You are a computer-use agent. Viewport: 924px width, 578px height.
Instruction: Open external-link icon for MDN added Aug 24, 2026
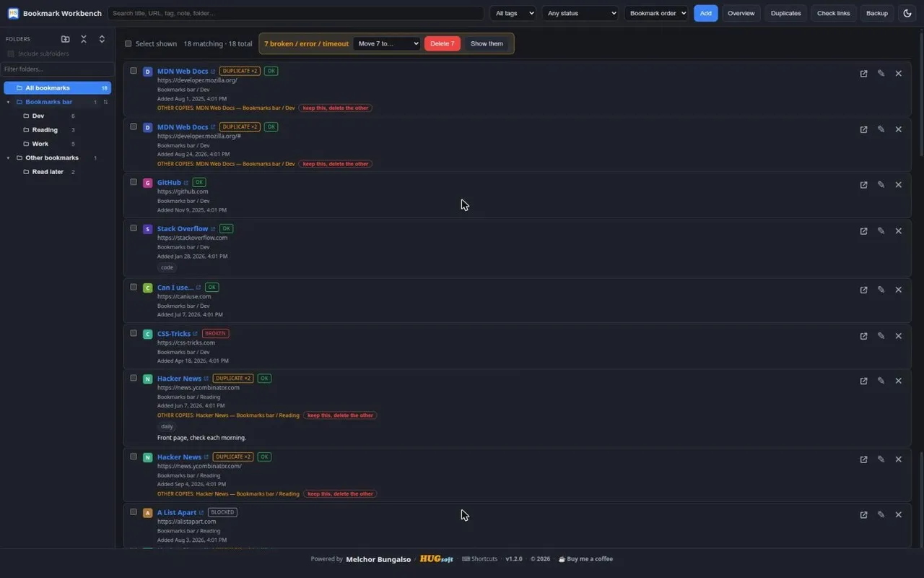(x=863, y=129)
